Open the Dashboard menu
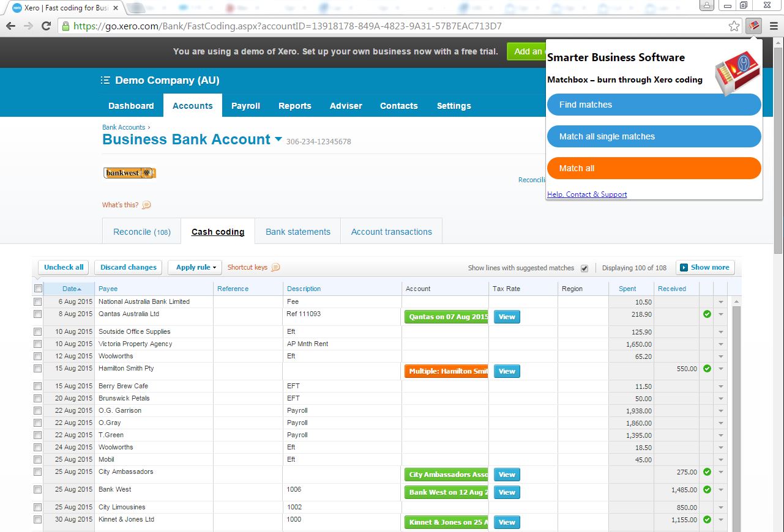Viewport: 784px width, 532px height. 131,106
